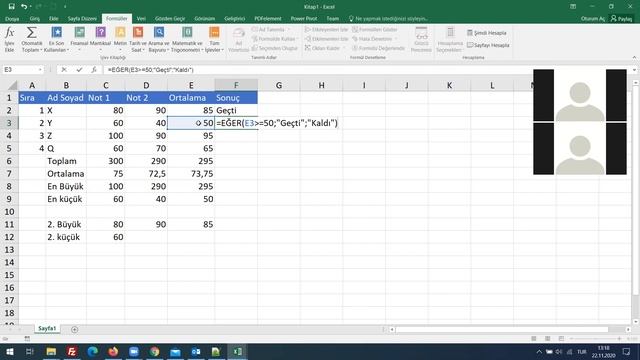This screenshot has height=360, width=640.
Task: Open FileZilla from the taskbar
Action: [x=72, y=351]
